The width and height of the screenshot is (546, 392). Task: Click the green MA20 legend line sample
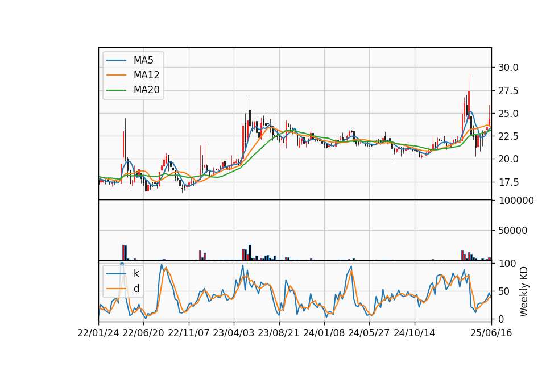coord(116,90)
